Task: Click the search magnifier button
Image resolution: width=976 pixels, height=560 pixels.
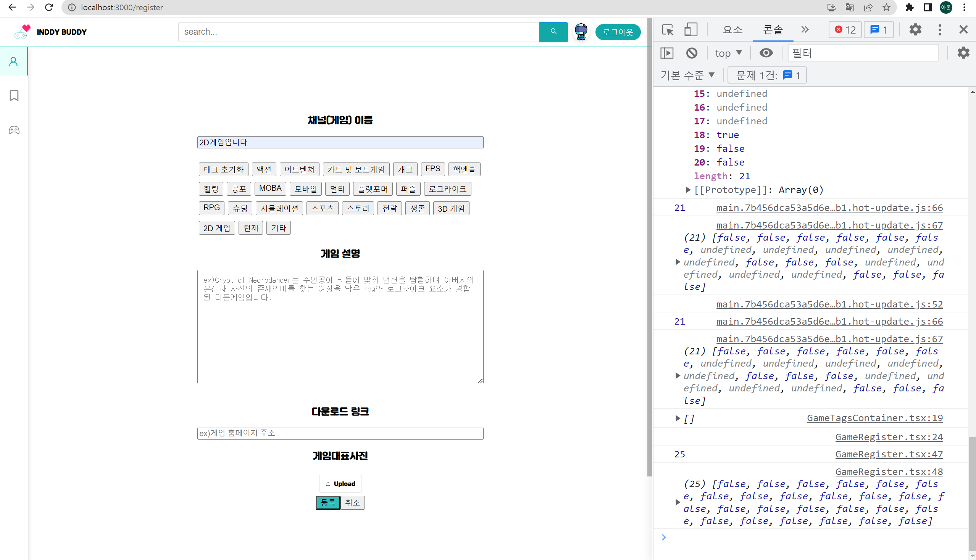Action: click(x=553, y=32)
